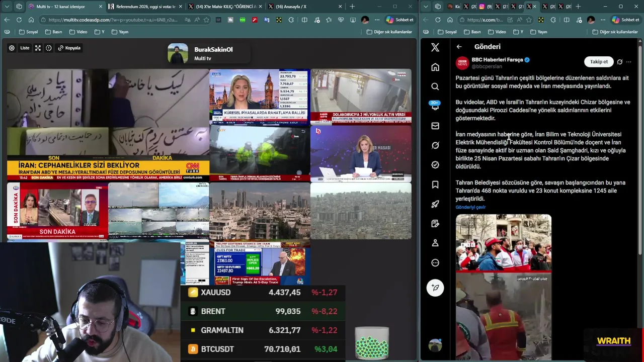Screen dimensions: 644x362
Task: Open the verified badge icon in X sidebar
Action: coord(435,165)
